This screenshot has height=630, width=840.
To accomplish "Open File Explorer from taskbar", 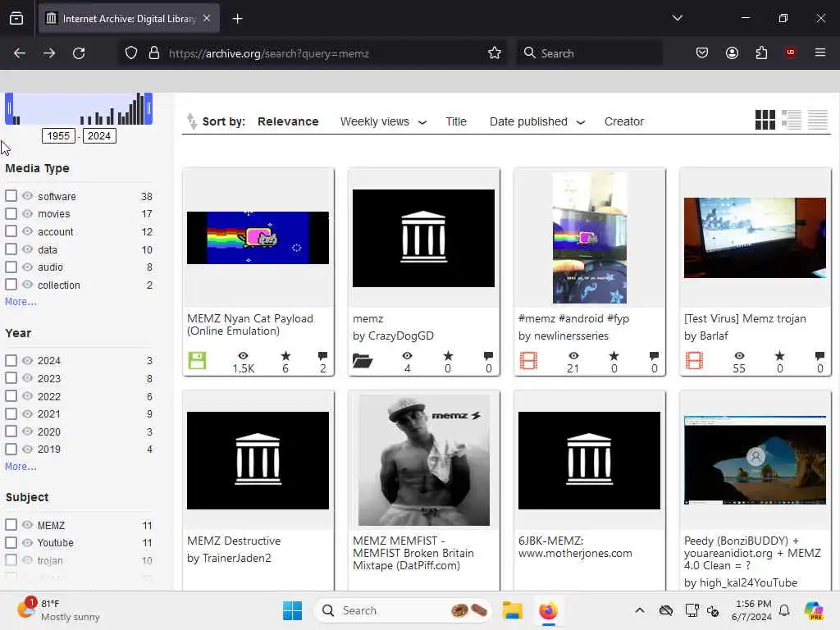I will 512,610.
